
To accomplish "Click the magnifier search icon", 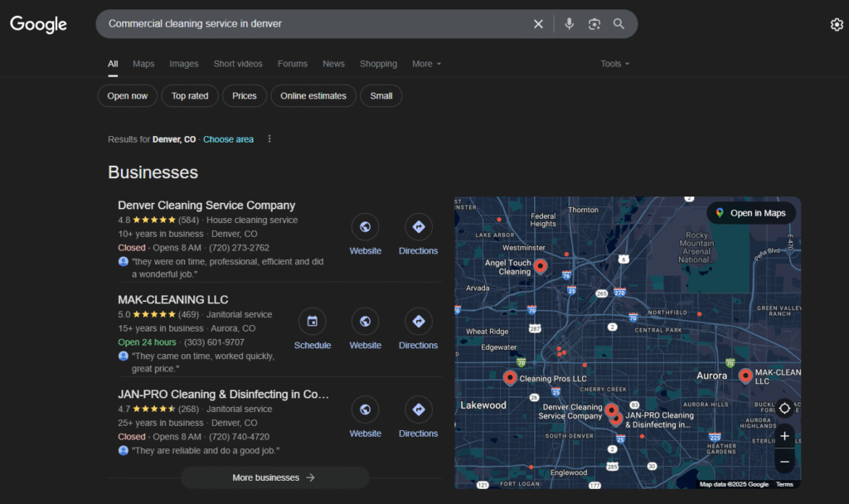I will point(619,24).
